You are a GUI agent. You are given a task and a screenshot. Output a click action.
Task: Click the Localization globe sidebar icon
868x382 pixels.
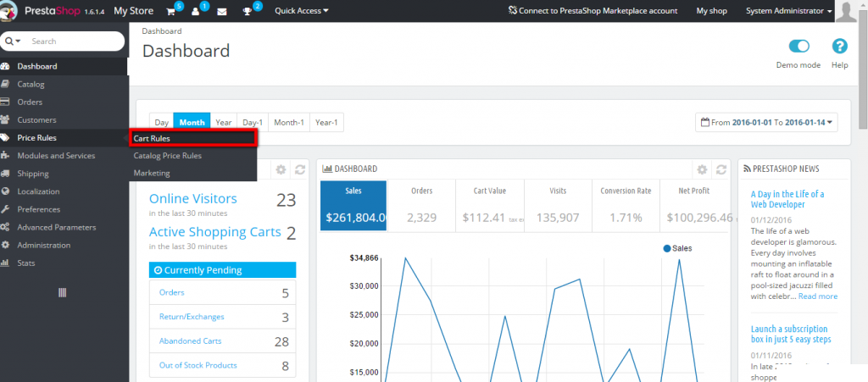tap(5, 191)
